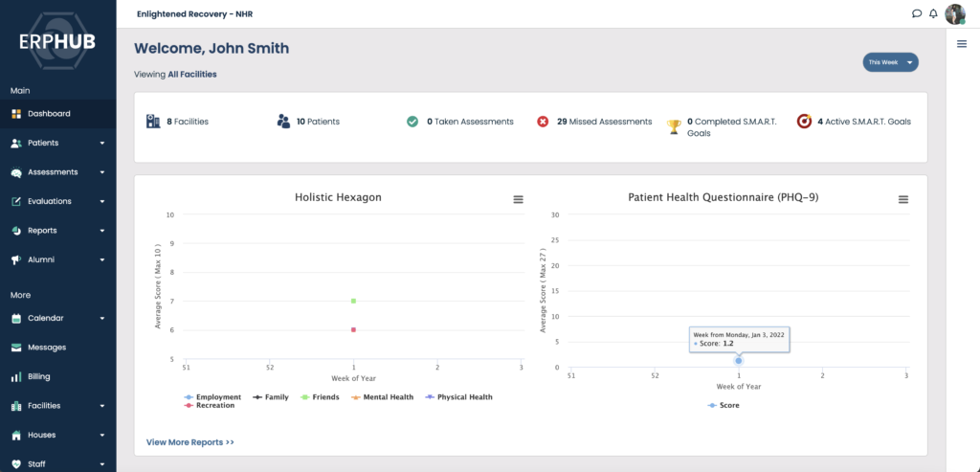
Task: Click the Enlightened Recovery - NHR title
Action: point(195,13)
